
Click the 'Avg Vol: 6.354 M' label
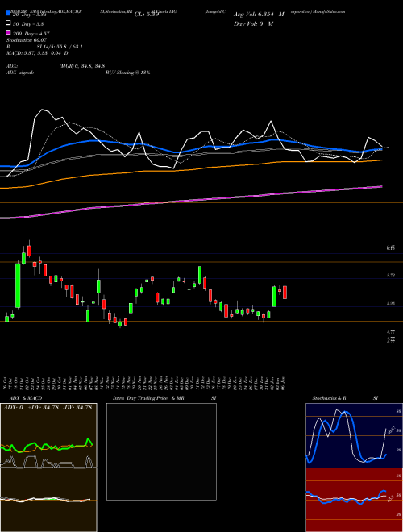point(259,15)
